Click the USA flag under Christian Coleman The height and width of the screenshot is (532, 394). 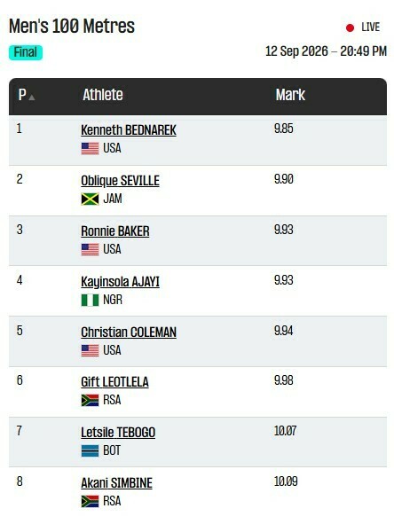point(90,350)
